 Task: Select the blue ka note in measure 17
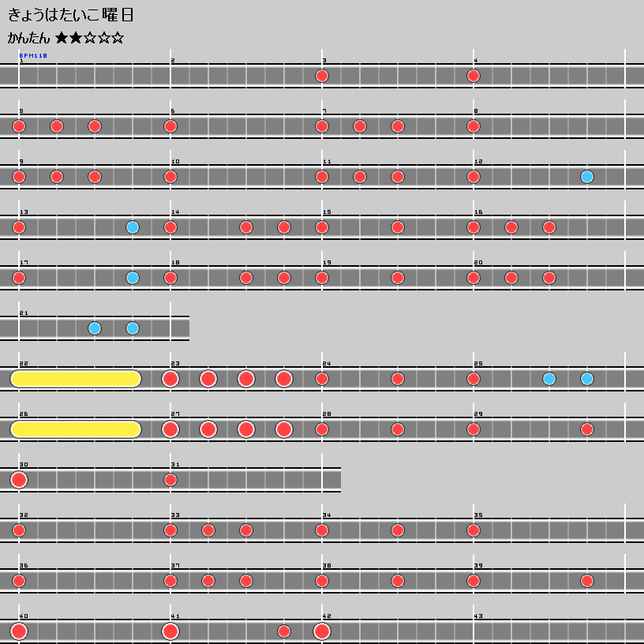[133, 278]
